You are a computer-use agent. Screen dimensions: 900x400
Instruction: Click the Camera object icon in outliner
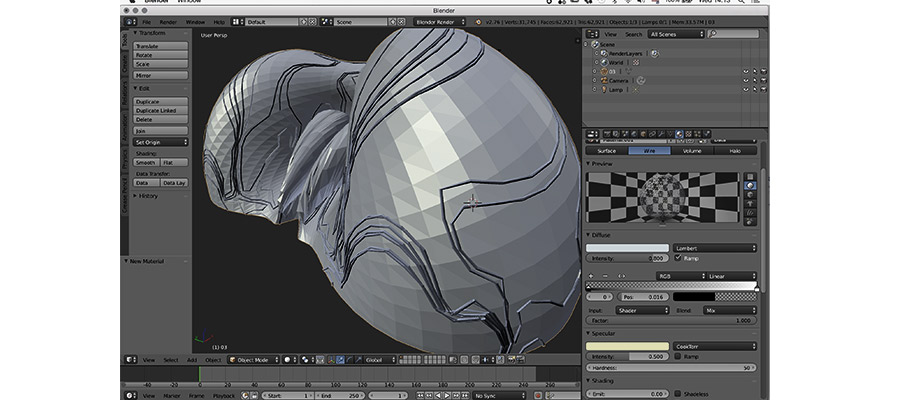point(604,81)
